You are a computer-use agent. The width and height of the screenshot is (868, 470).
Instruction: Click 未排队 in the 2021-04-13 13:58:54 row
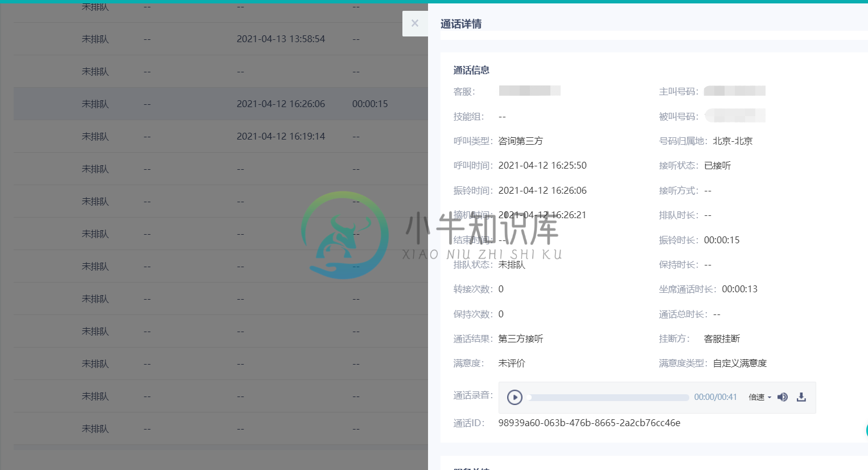pyautogui.click(x=95, y=39)
